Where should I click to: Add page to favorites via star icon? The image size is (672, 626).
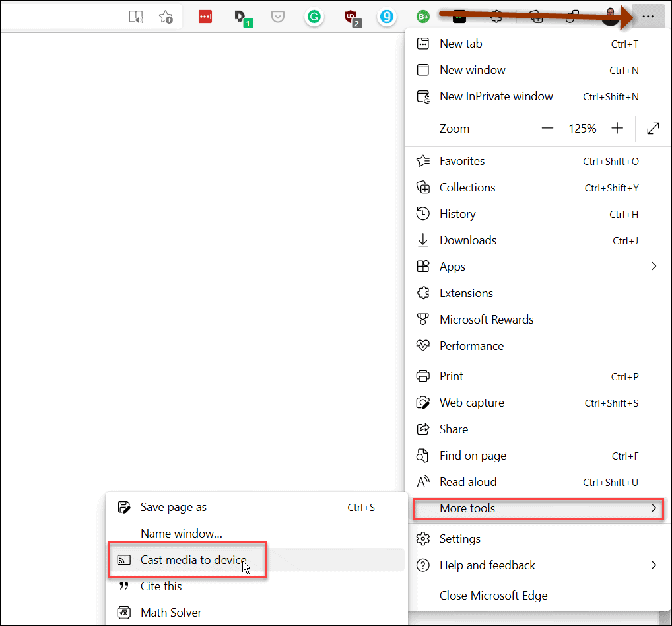[x=166, y=17]
